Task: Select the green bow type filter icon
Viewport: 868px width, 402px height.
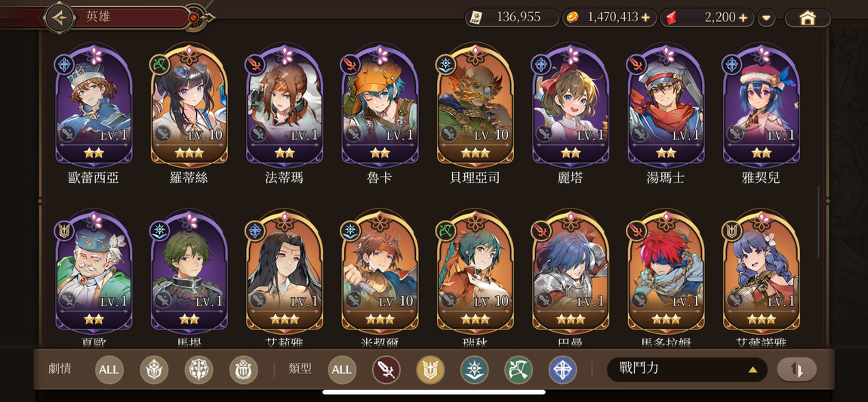Action: [519, 370]
